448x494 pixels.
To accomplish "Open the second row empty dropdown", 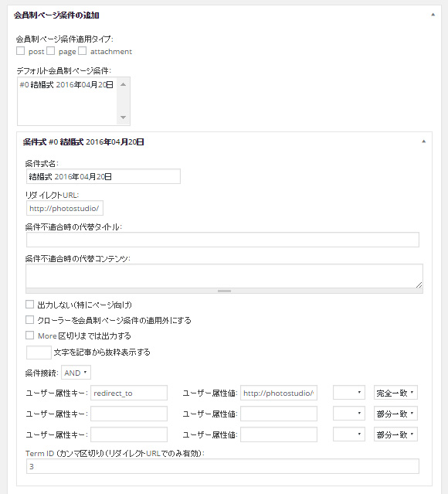I will (349, 414).
